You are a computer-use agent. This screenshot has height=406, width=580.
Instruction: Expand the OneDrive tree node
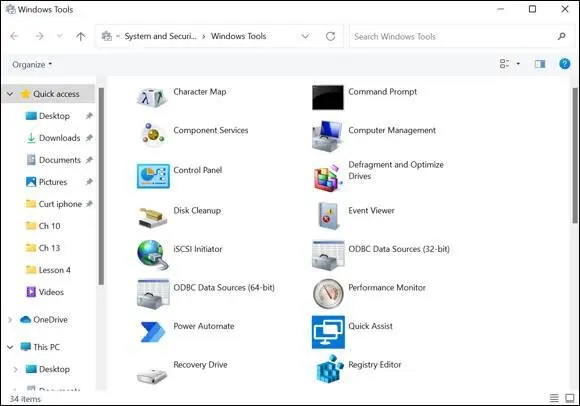[10, 320]
